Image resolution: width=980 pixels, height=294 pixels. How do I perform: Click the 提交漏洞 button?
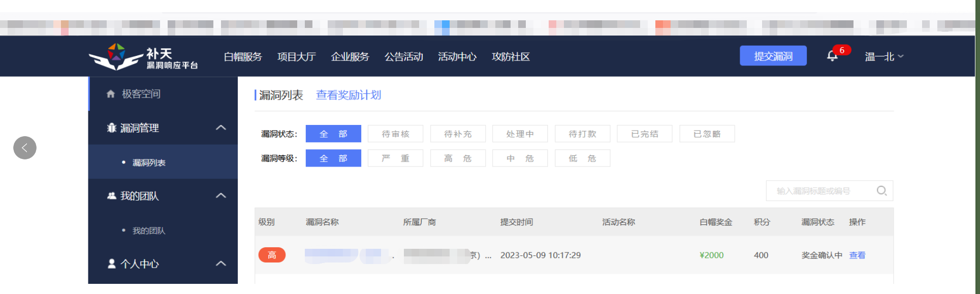tap(773, 56)
